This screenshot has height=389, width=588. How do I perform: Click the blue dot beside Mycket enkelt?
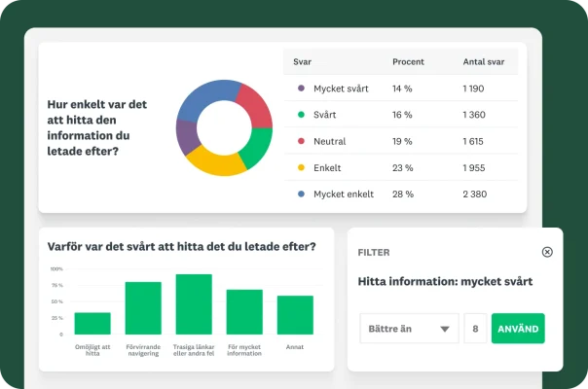click(x=301, y=194)
